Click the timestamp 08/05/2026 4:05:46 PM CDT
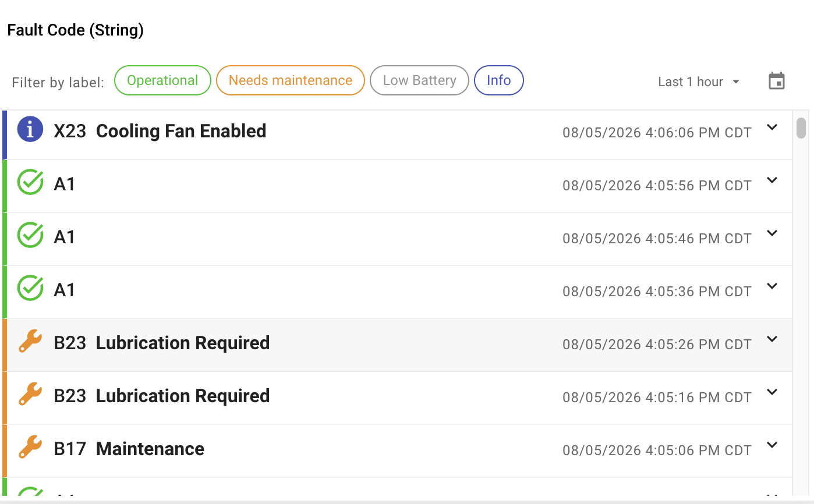 coord(657,239)
